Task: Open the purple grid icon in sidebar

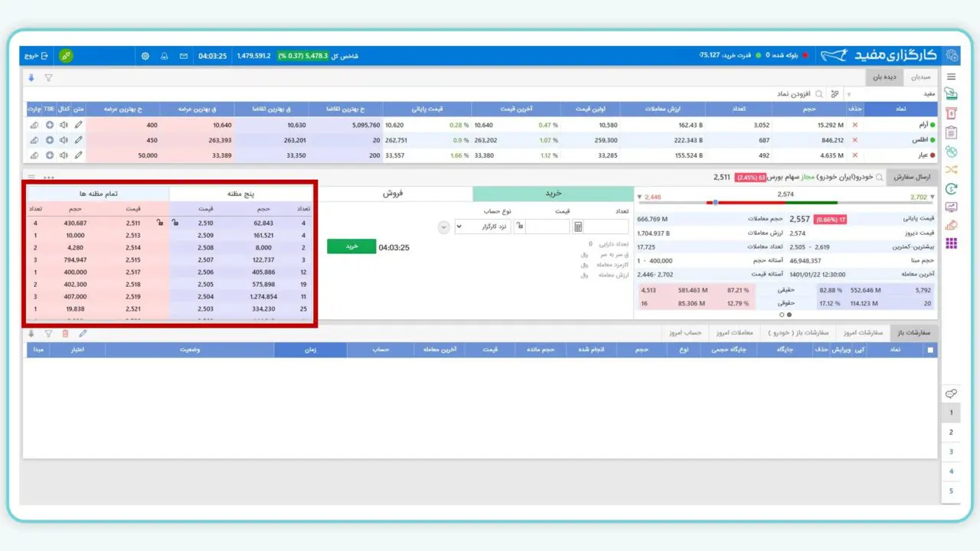Action: [x=951, y=243]
